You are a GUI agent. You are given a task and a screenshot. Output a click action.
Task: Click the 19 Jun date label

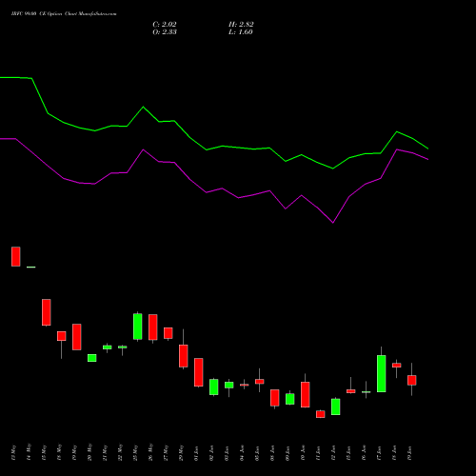[x=409, y=453]
